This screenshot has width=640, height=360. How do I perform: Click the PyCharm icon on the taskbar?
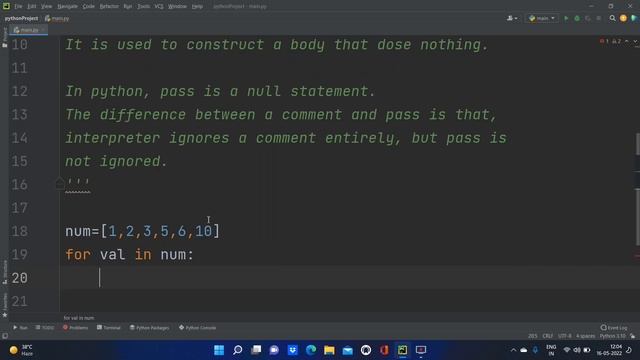pos(402,350)
